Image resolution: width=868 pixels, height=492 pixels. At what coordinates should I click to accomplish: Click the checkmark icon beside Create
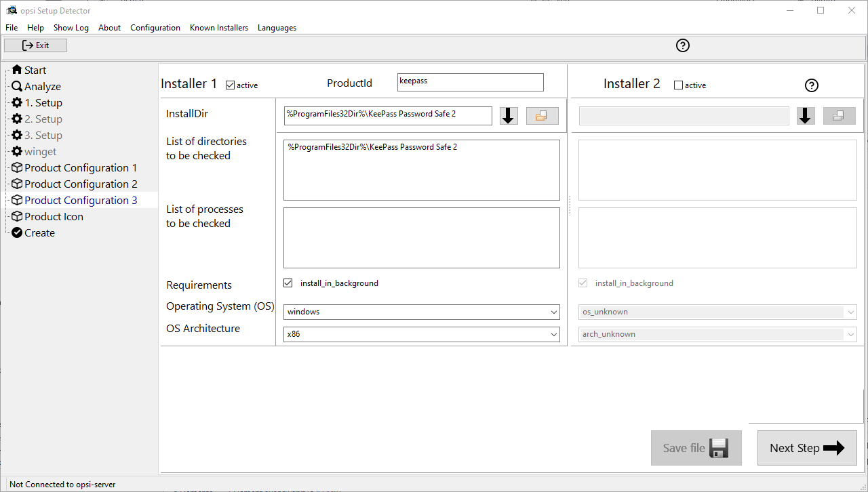coord(17,232)
